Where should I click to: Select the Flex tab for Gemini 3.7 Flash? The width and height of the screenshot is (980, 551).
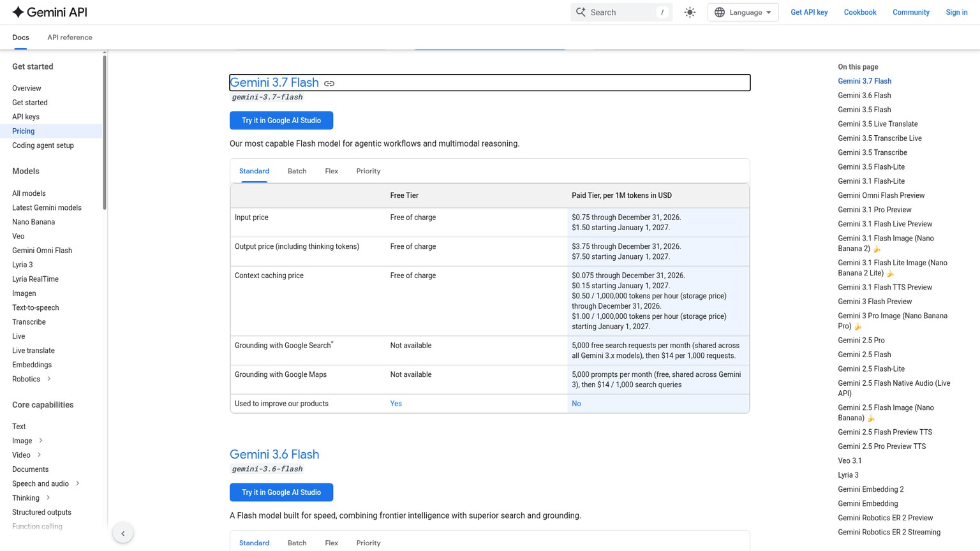[x=331, y=171]
